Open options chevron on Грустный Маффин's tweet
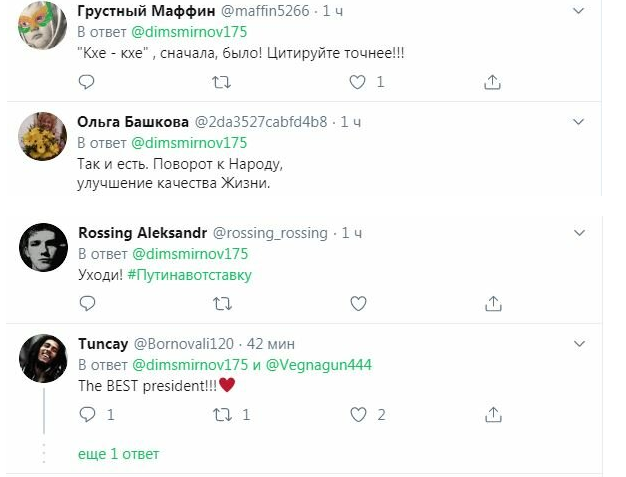Screen dimensions: 626x477 tap(578, 10)
